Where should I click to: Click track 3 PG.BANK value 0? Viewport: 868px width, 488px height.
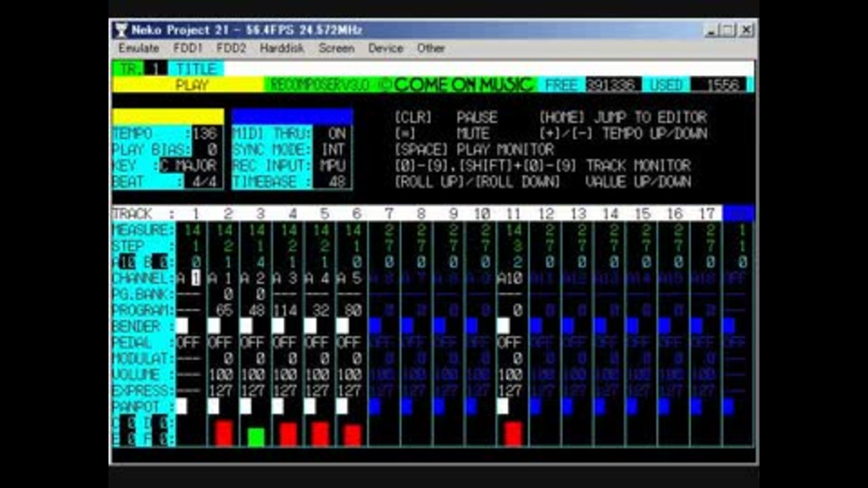(260, 295)
